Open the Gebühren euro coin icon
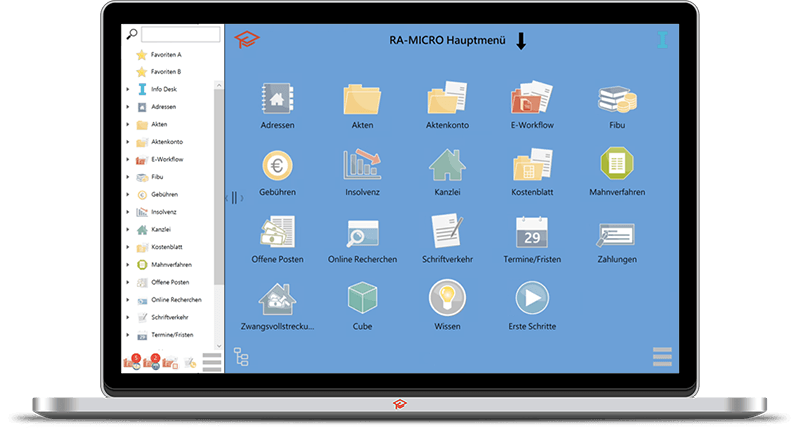The image size is (800, 436). click(x=277, y=166)
